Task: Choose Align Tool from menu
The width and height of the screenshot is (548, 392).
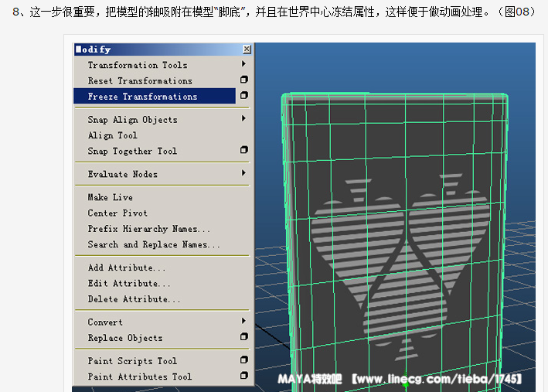Action: tap(112, 135)
